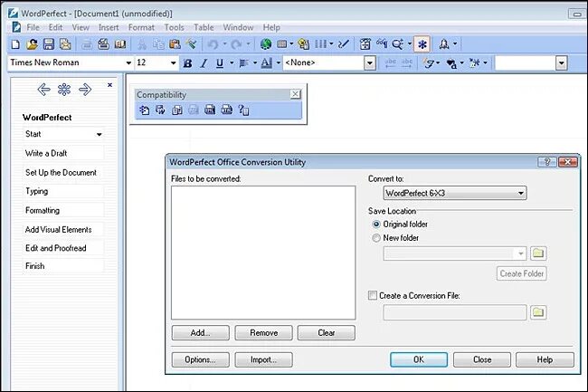
Task: Apply italic with the I icon
Action: (204, 63)
